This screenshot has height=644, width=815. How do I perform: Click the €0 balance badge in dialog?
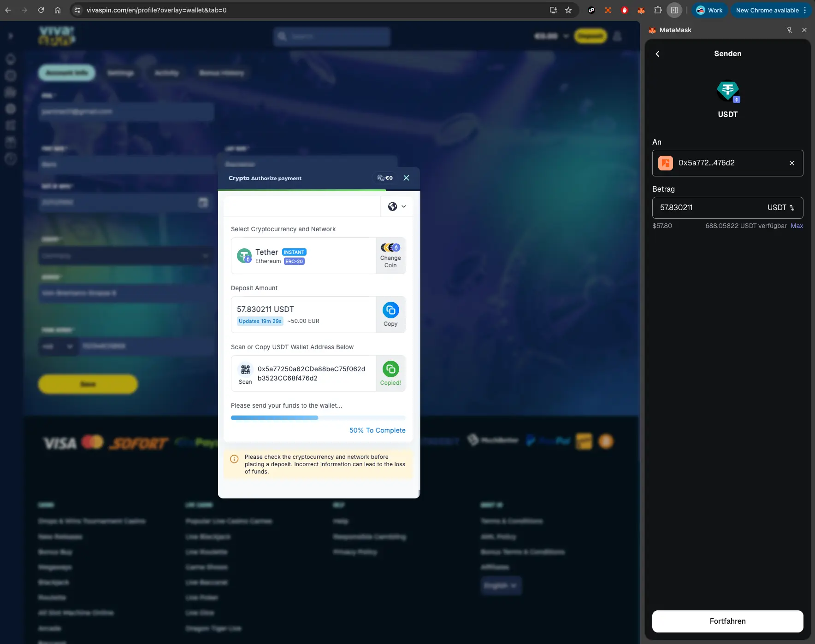click(x=385, y=178)
